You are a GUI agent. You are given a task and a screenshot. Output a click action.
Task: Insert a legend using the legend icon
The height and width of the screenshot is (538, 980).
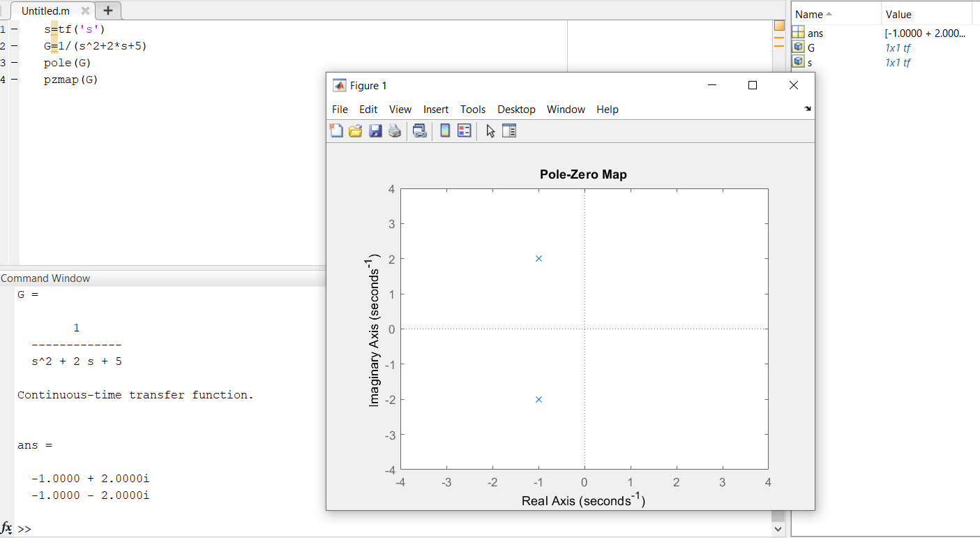pos(464,130)
